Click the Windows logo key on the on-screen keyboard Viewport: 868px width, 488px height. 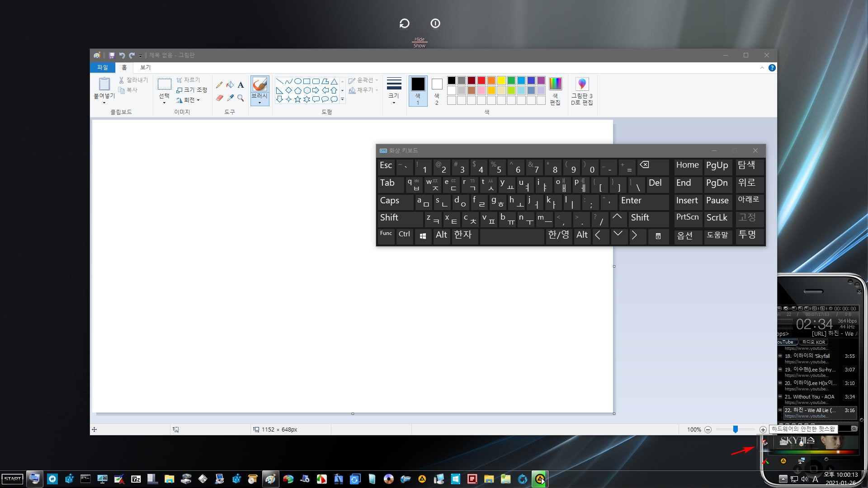[423, 236]
